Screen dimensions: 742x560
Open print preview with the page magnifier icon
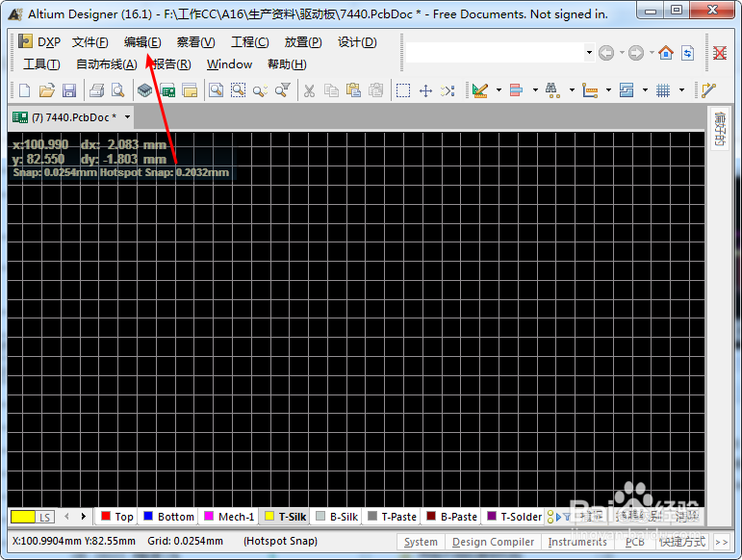(117, 90)
